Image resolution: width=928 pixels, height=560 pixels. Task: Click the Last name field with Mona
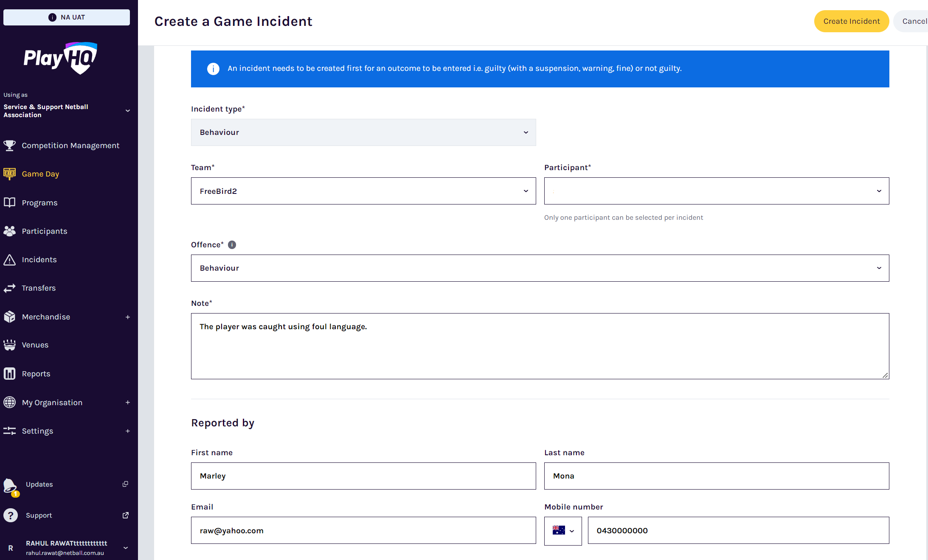point(717,476)
